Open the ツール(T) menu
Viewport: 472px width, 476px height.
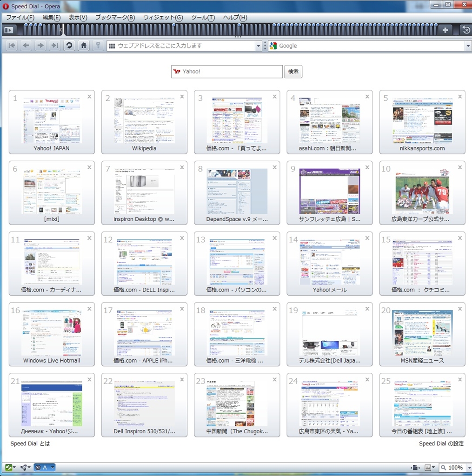pyautogui.click(x=203, y=18)
